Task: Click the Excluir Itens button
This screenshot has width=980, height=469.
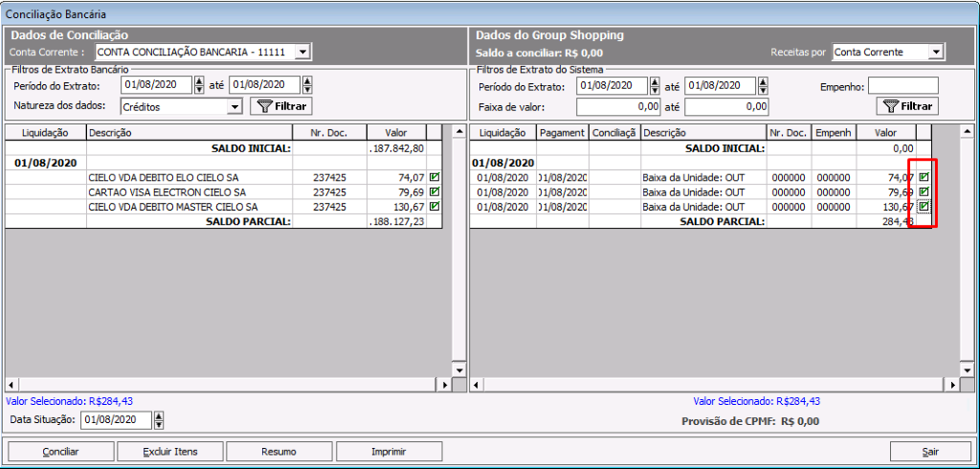Action: [x=169, y=452]
